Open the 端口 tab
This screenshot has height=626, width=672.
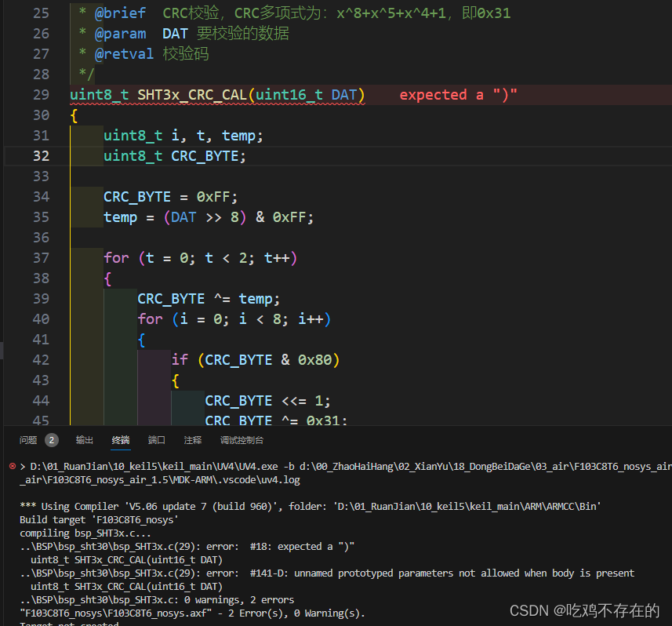coord(156,440)
